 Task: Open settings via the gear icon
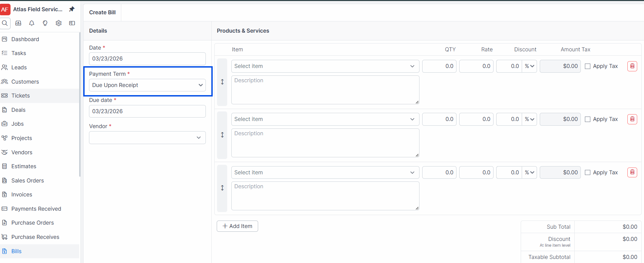59,23
